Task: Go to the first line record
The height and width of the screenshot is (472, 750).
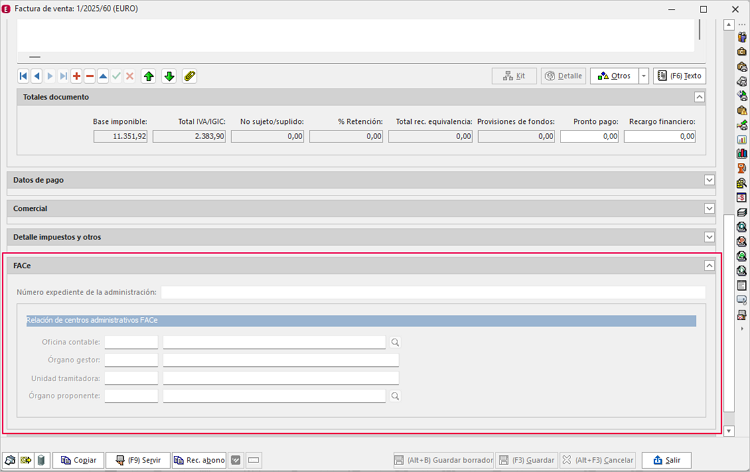Action: coord(23,76)
